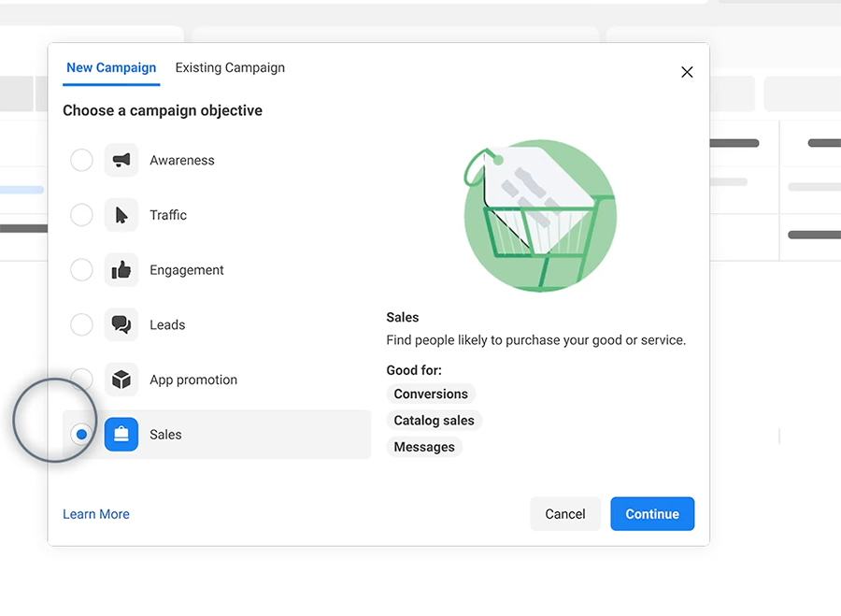Image resolution: width=841 pixels, height=616 pixels.
Task: Click the Find people likely to purchase description
Action: click(x=535, y=340)
